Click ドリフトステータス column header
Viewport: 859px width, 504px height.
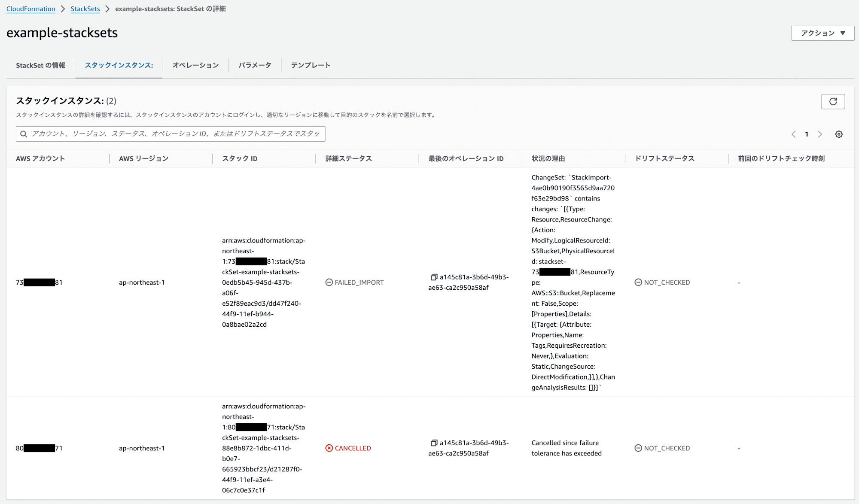point(664,159)
